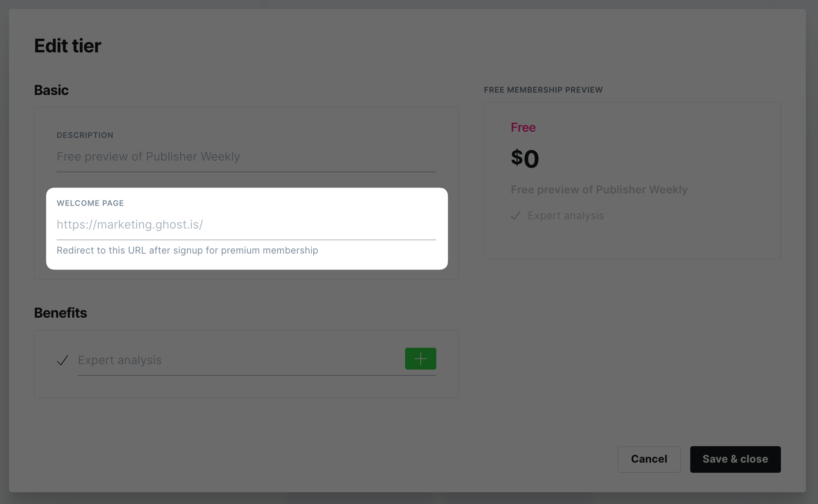Click the checkmark icon beside Expert analysis benefit input
The height and width of the screenshot is (504, 818).
coord(63,360)
